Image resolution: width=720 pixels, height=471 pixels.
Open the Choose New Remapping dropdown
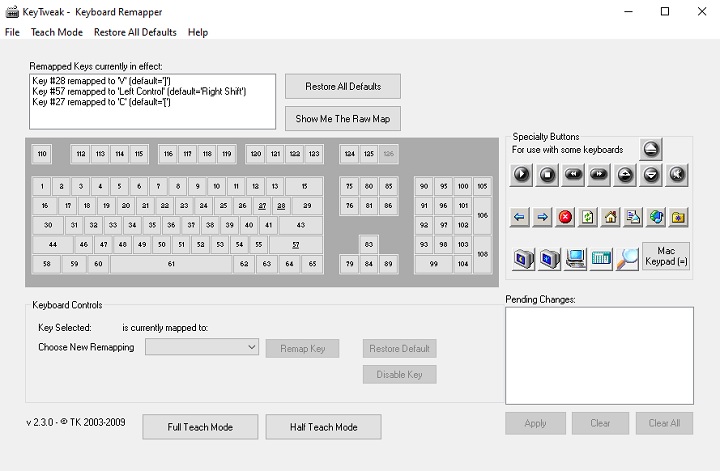(x=202, y=347)
